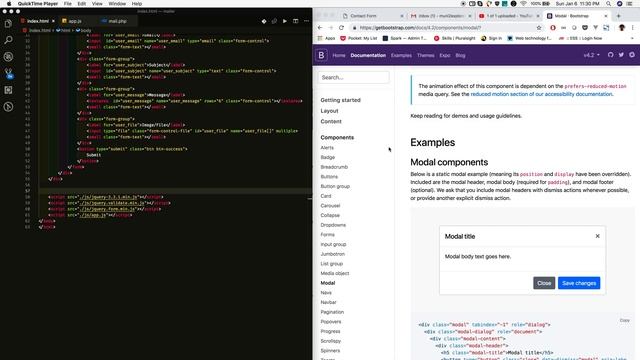
Task: Close the Modal · Bootstrap browser tab
Action: [606, 16]
